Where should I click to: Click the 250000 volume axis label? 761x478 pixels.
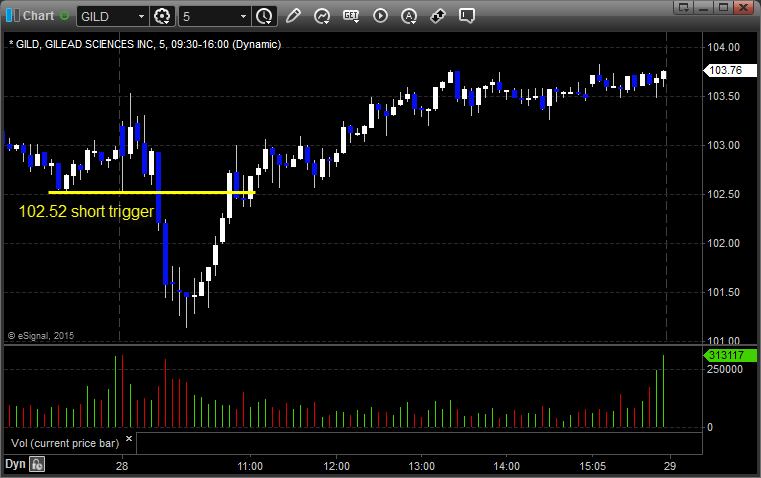coord(725,369)
